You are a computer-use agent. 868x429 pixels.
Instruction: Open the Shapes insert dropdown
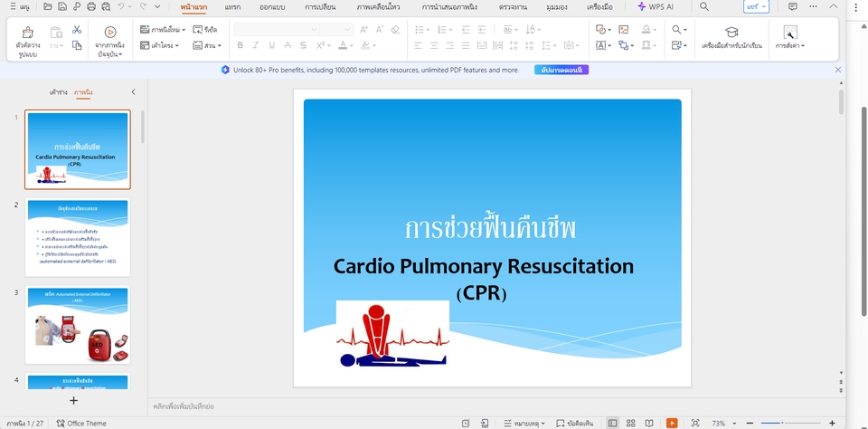pos(603,29)
